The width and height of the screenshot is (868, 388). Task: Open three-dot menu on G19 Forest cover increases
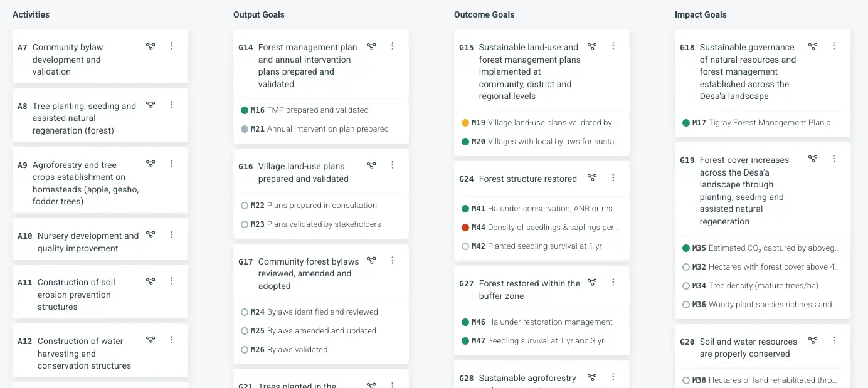pyautogui.click(x=834, y=159)
